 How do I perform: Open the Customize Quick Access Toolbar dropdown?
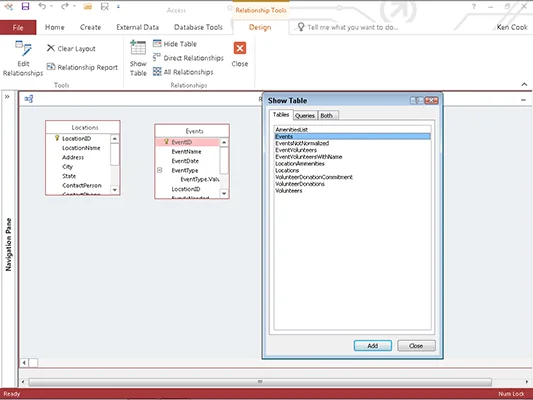coord(118,6)
